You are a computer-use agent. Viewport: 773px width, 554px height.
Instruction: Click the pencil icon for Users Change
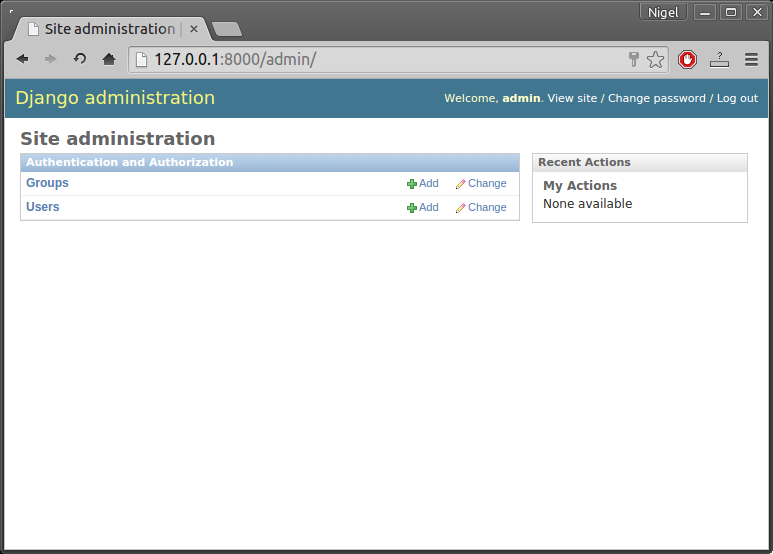[460, 208]
